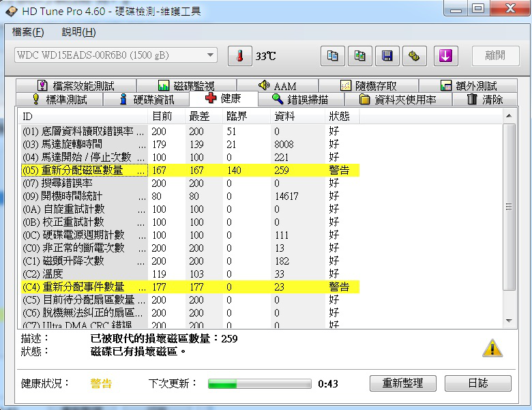Select the (0A) 自旋重試計數 row

190,209
